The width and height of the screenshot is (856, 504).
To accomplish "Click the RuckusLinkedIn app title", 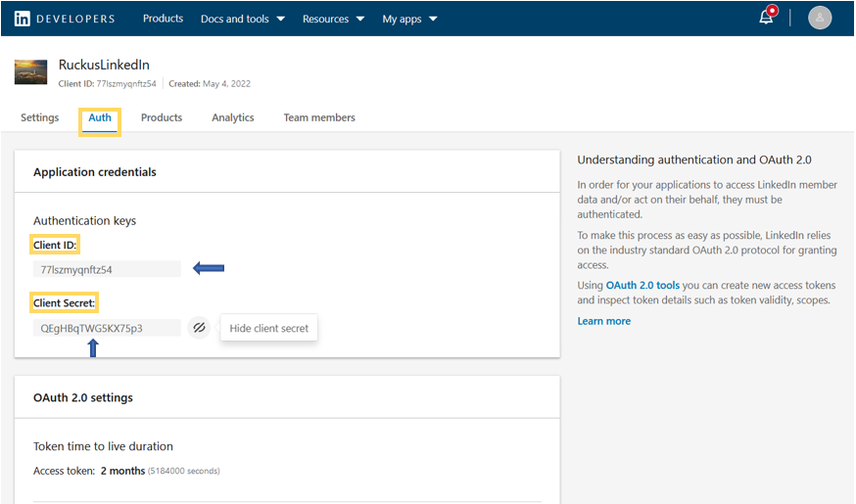I will [104, 65].
